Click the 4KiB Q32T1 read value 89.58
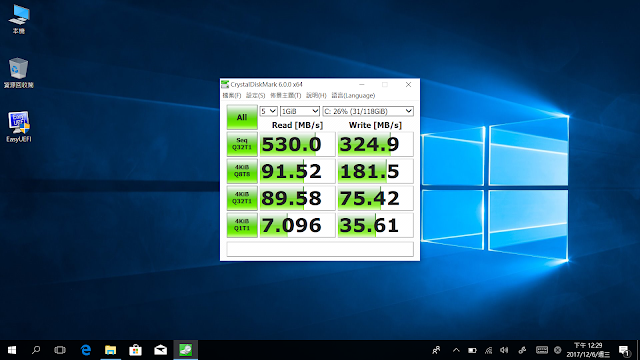Screen dimensions: 640x360 coord(297,198)
